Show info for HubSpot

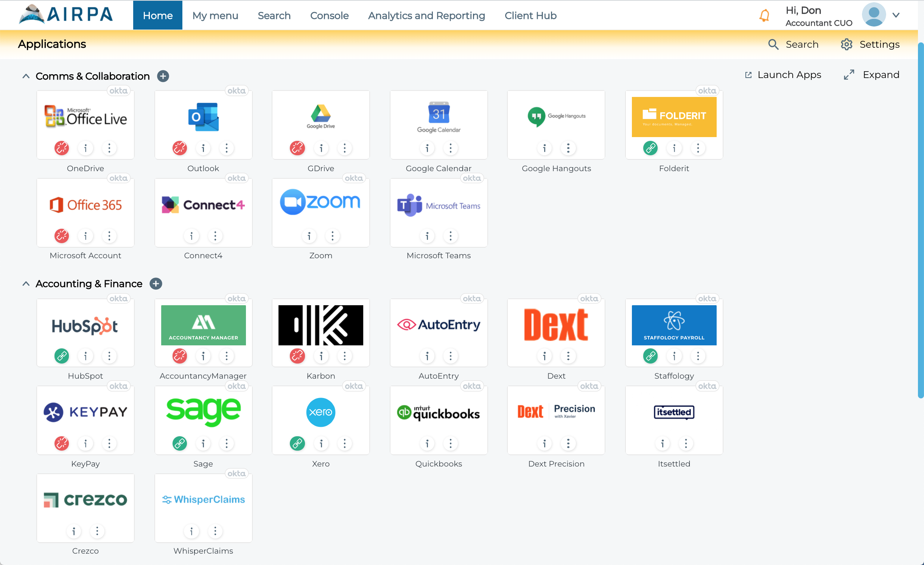click(x=86, y=356)
